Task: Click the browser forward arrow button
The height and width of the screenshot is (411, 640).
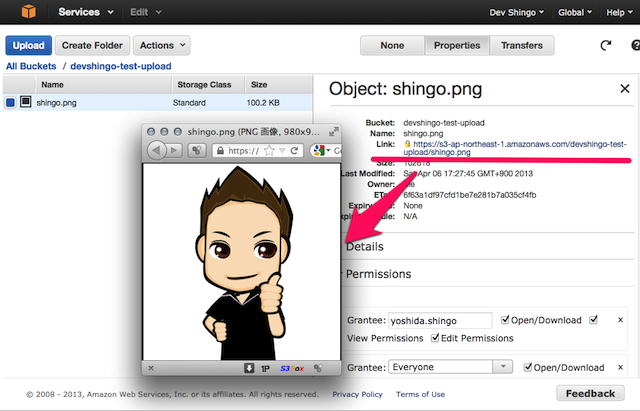Action: [174, 151]
